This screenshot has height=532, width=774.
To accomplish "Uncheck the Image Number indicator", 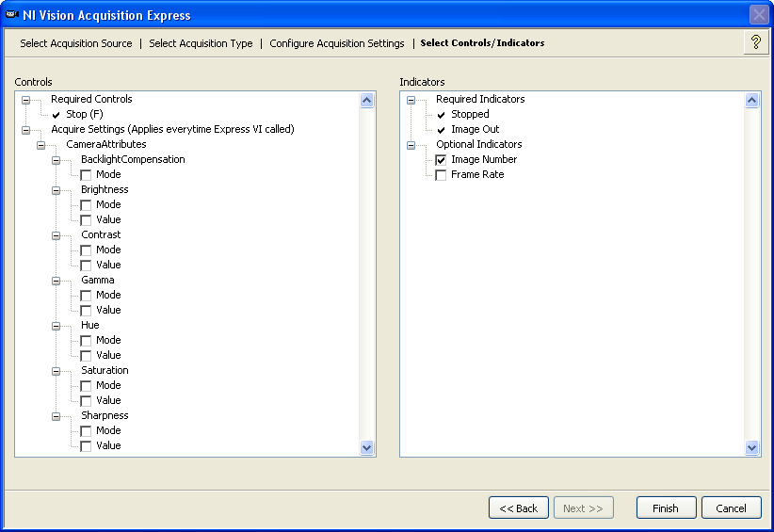I will pos(441,160).
